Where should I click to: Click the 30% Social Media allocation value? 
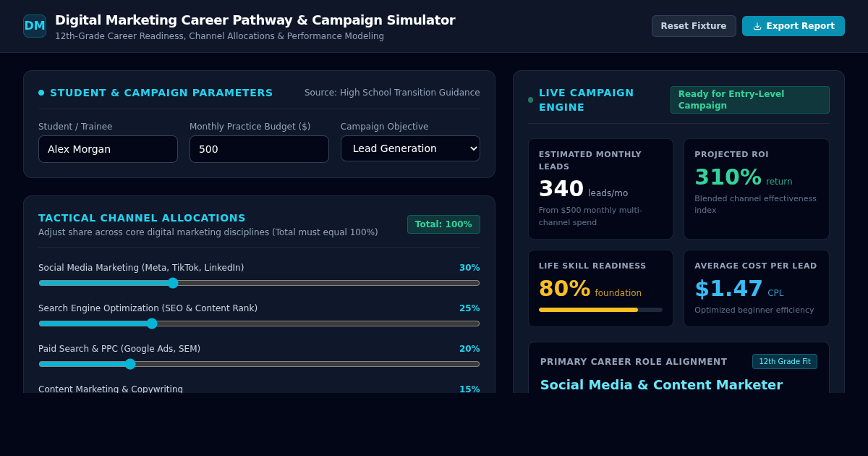(469, 268)
